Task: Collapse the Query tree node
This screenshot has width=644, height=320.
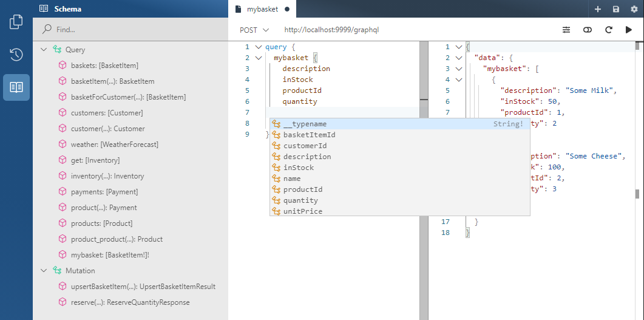Action: [x=44, y=50]
